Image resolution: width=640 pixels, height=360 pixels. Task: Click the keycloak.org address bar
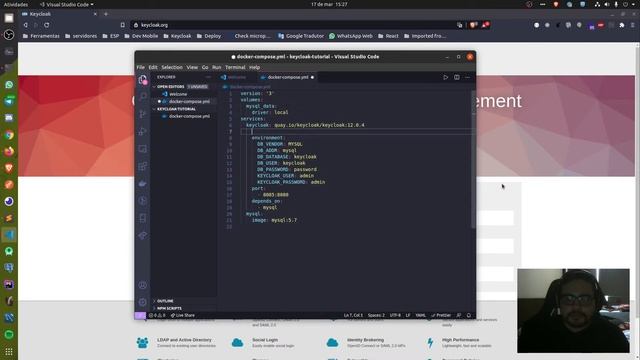coord(294,25)
